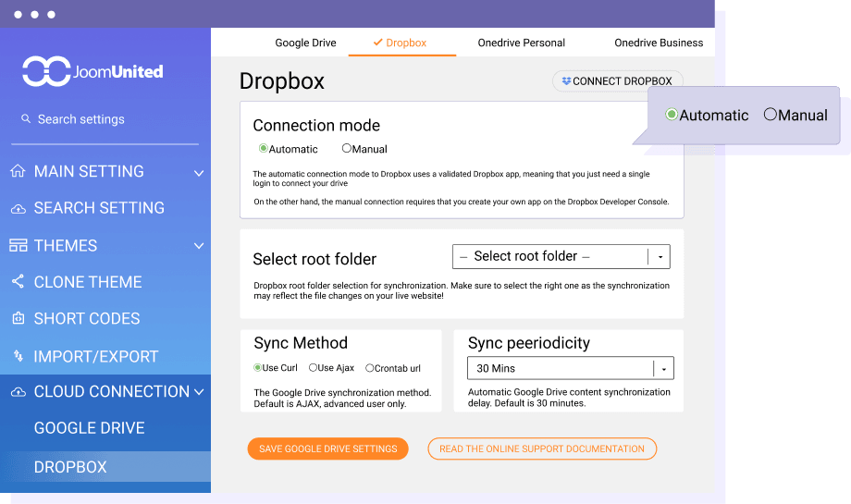Switch to the Google Drive tab
This screenshot has height=504, width=851.
305,43
